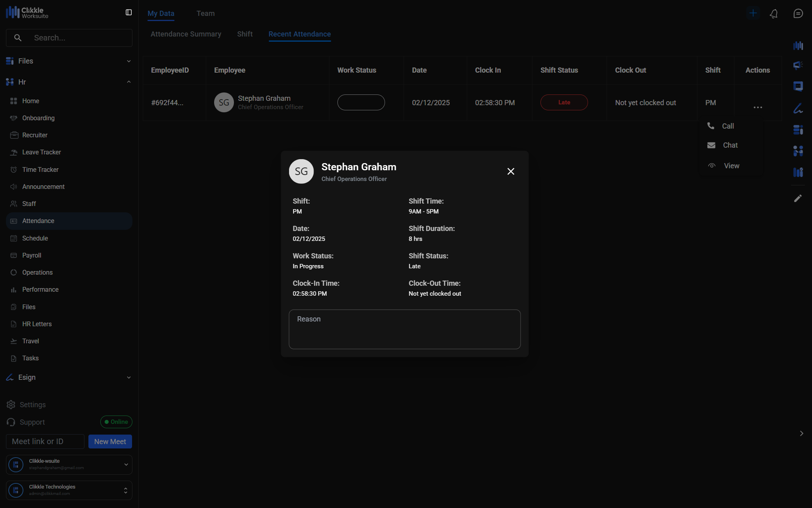The height and width of the screenshot is (508, 812).
Task: Open the Settings gear
Action: click(x=11, y=405)
